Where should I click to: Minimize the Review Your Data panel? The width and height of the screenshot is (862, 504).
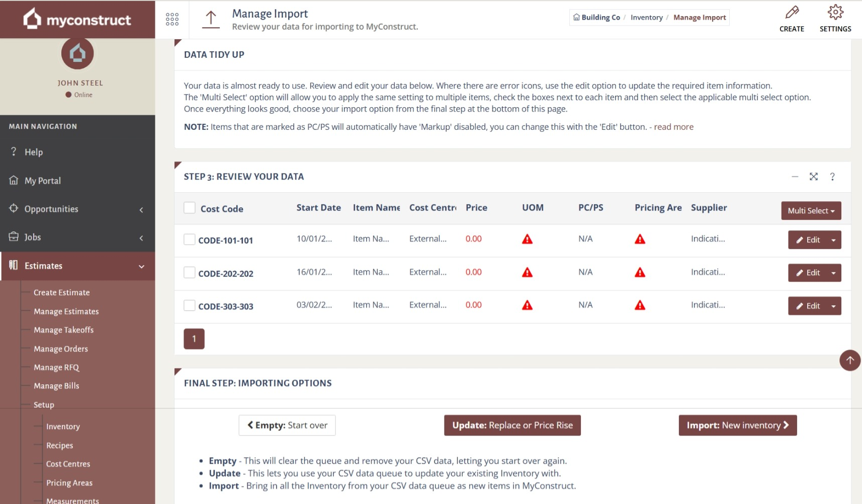pos(795,177)
